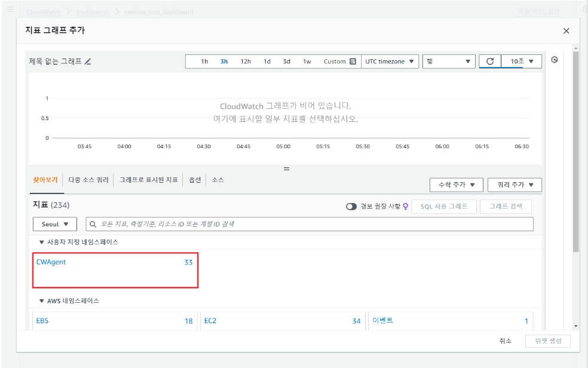
Task: Select the 3h time range
Action: click(x=224, y=62)
